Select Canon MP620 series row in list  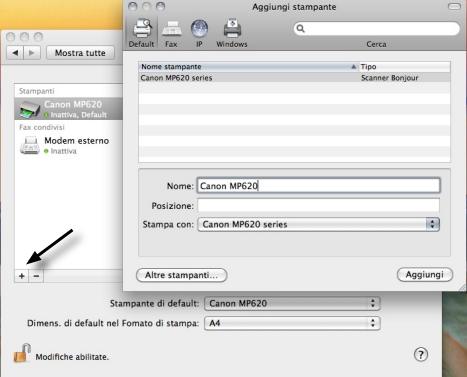[x=294, y=78]
